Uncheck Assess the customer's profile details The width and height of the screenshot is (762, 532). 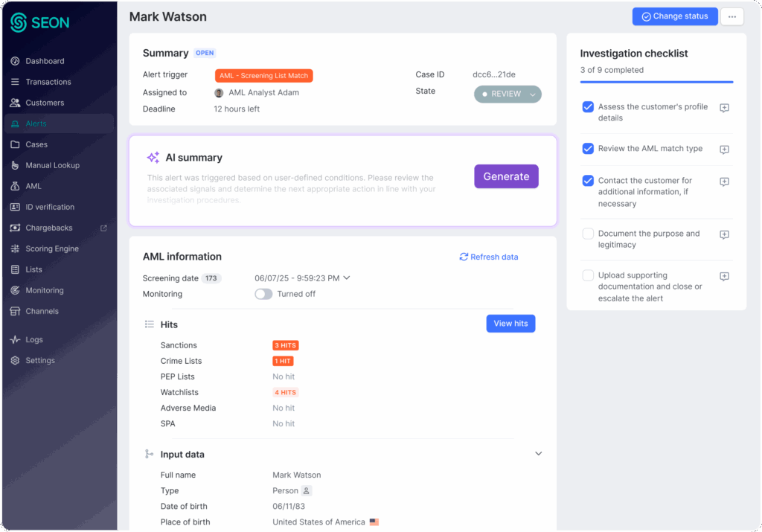588,107
